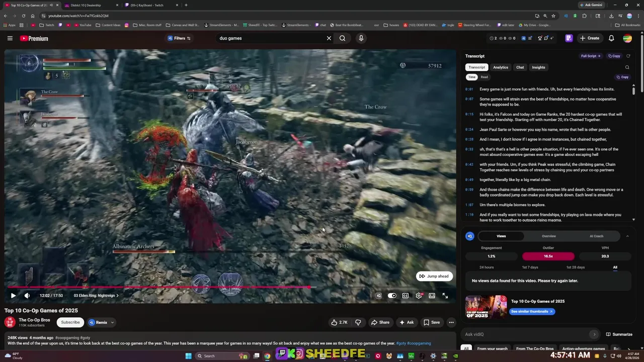Screen dimensions: 644x362
Task: Select the Read transcript view
Action: (484, 77)
